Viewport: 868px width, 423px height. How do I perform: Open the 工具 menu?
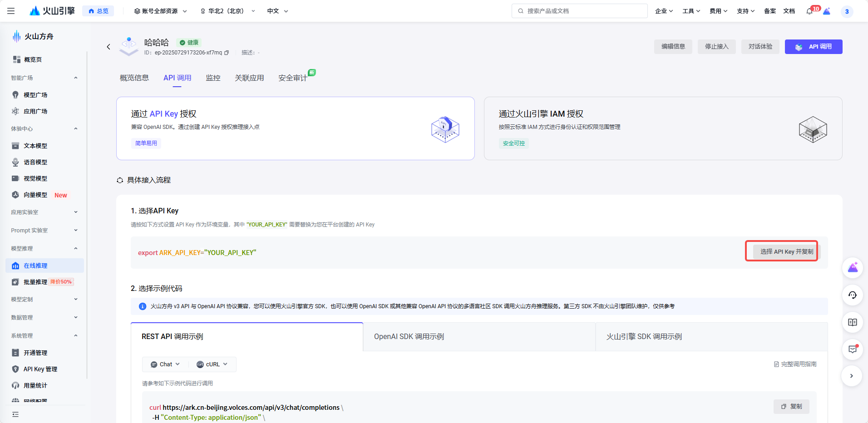pyautogui.click(x=691, y=11)
